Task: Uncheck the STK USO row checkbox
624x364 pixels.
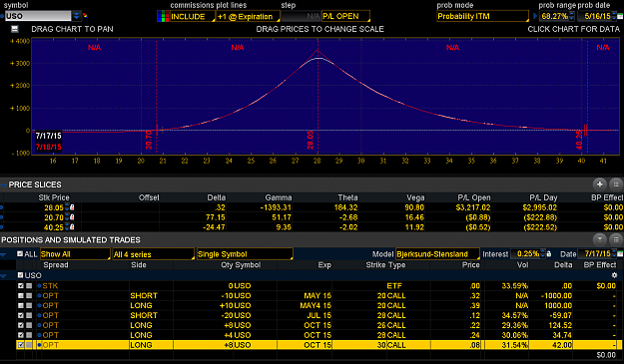Action: tap(21, 286)
